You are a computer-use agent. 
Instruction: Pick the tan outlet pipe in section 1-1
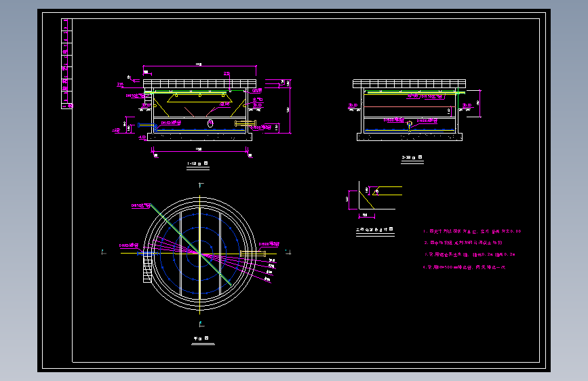246,123
